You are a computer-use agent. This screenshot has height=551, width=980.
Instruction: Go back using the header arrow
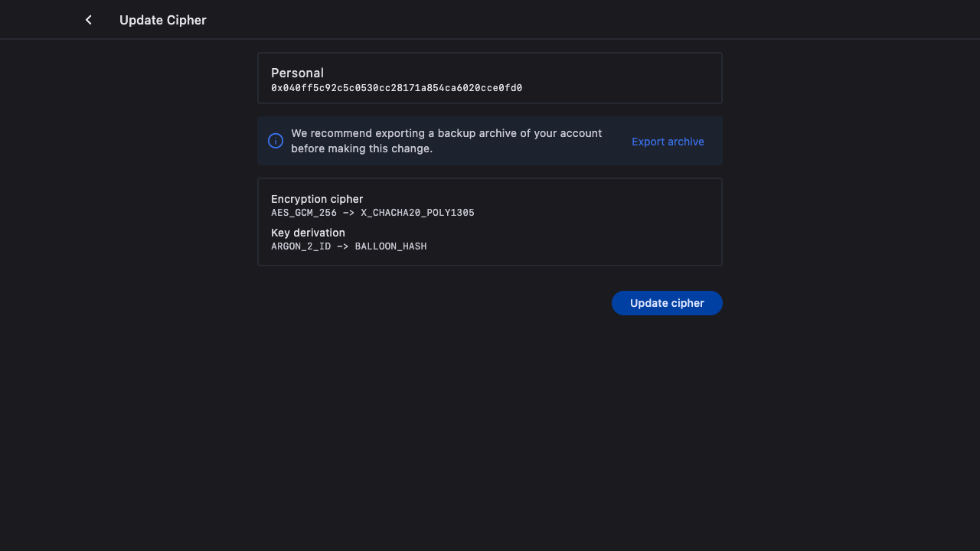pos(89,20)
